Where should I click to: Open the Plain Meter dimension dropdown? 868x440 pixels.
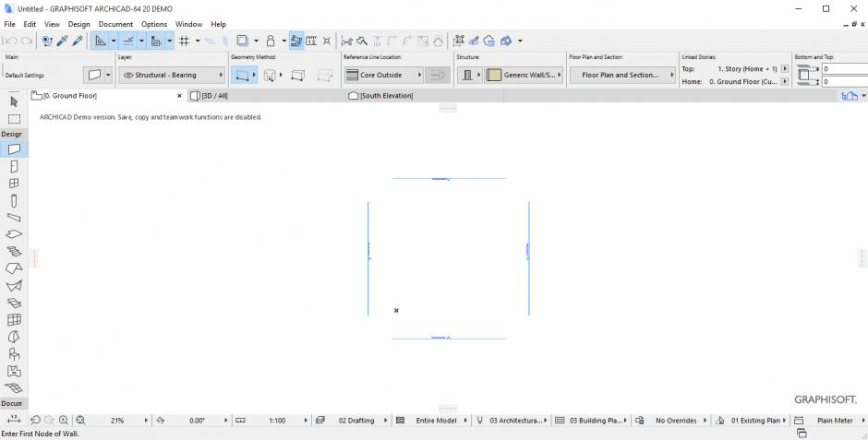click(835, 420)
